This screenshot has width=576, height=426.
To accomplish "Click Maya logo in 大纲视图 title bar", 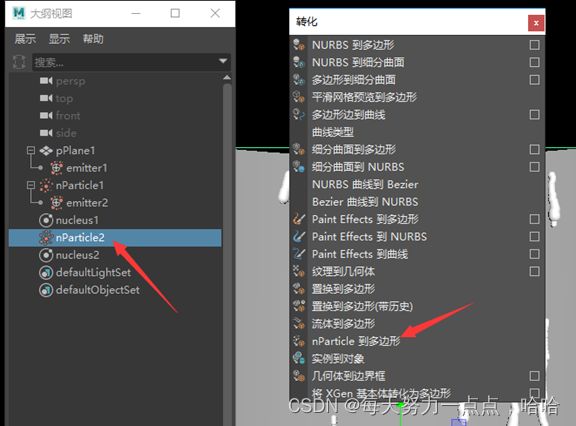I will [18, 13].
